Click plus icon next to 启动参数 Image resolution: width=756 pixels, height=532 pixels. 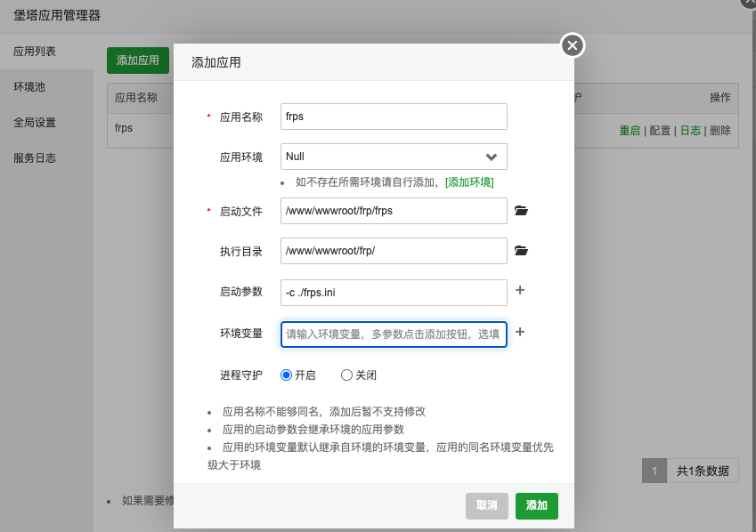tap(520, 290)
